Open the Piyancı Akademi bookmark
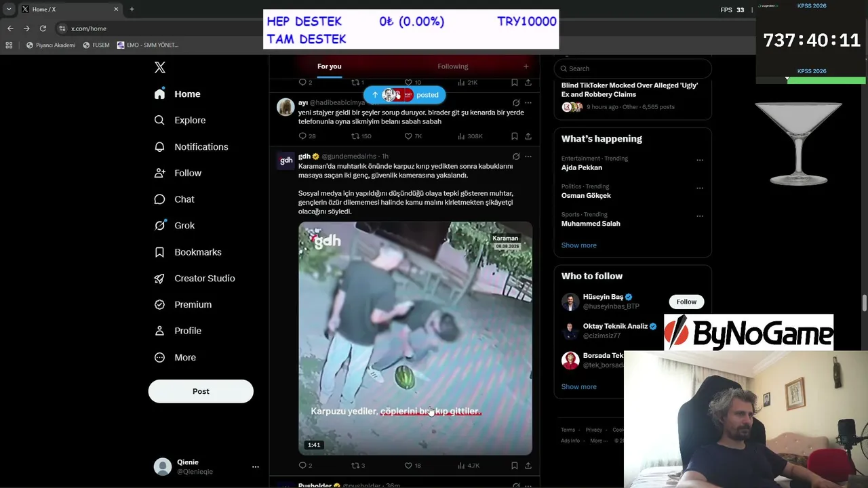This screenshot has width=868, height=488. click(x=51, y=45)
